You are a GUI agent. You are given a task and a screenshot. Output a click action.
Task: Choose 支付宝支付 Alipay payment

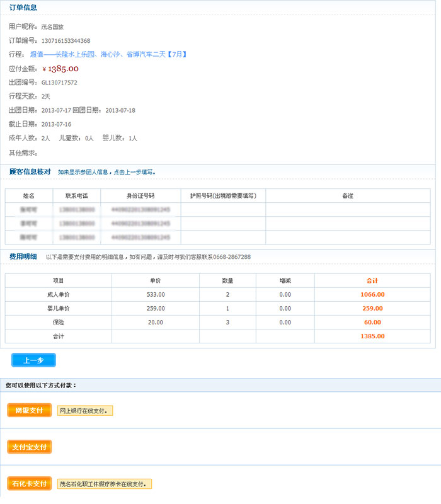pyautogui.click(x=29, y=447)
